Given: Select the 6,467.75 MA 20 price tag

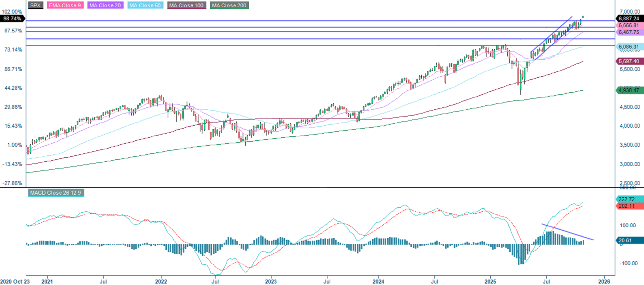Looking at the screenshot, I should click(x=629, y=32).
